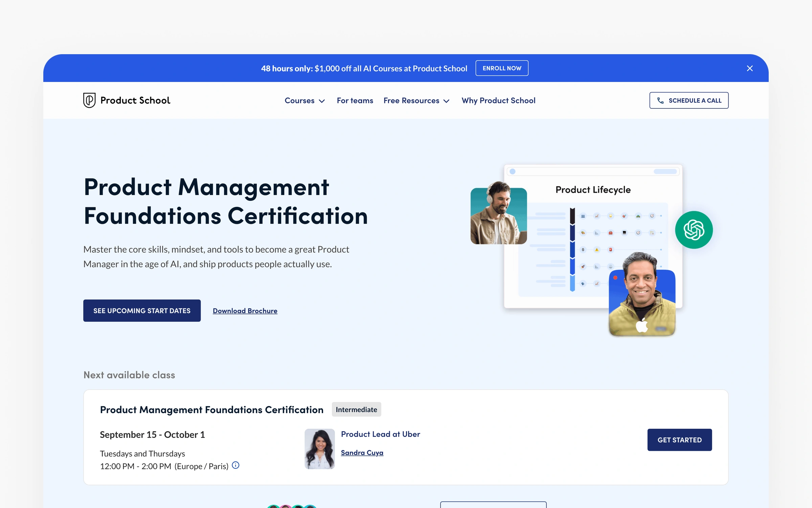Open the Download Brochure link
812x508 pixels.
(x=245, y=311)
